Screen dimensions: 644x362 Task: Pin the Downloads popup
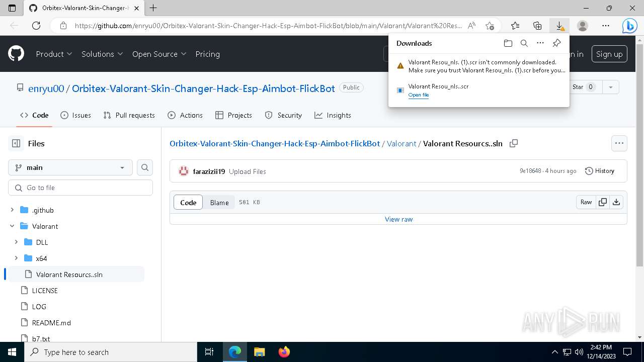[556, 43]
